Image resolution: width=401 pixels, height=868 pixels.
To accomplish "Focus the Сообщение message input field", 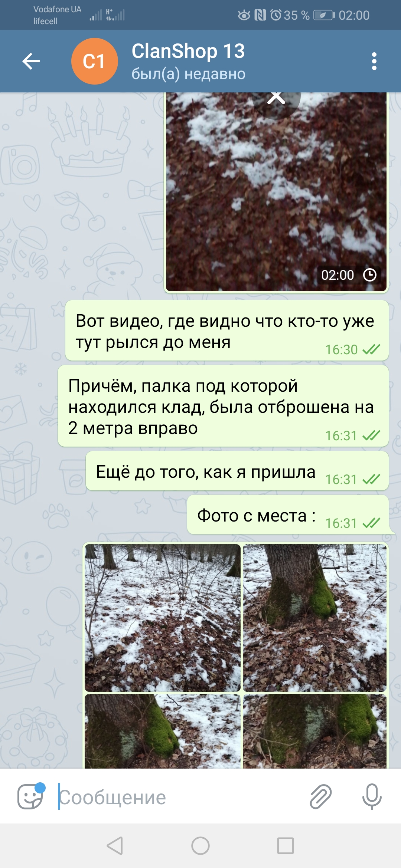I will click(178, 797).
